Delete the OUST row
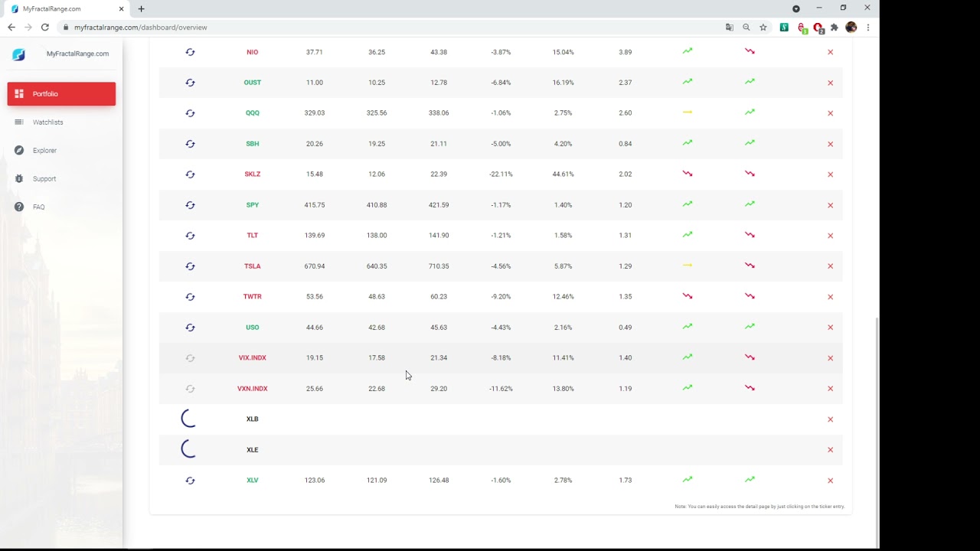 click(830, 83)
